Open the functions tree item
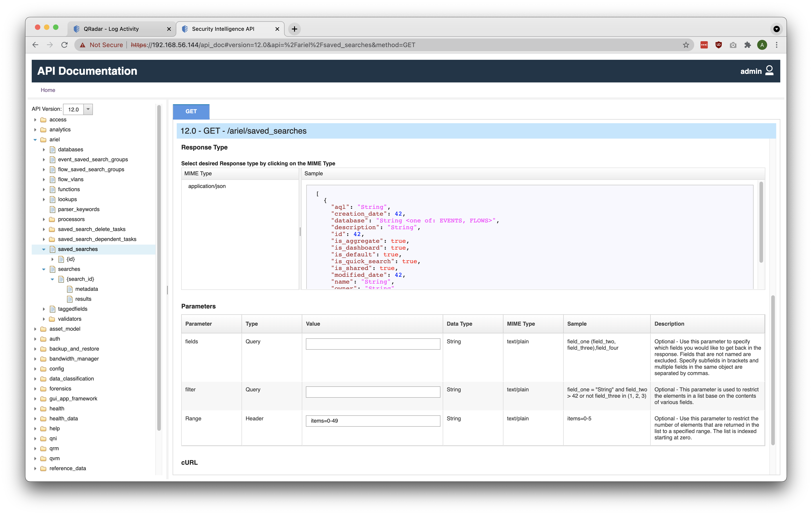Viewport: 812px width, 515px height. click(x=69, y=189)
